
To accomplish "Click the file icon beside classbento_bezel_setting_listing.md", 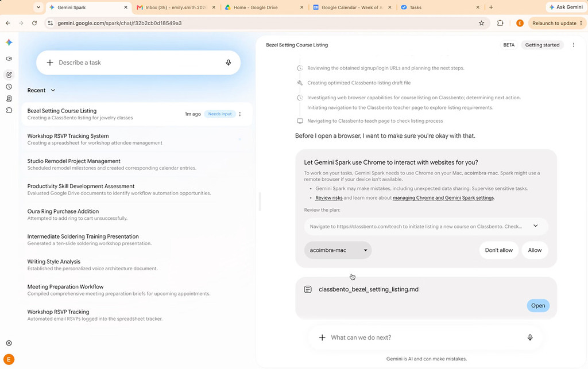I will tap(308, 289).
